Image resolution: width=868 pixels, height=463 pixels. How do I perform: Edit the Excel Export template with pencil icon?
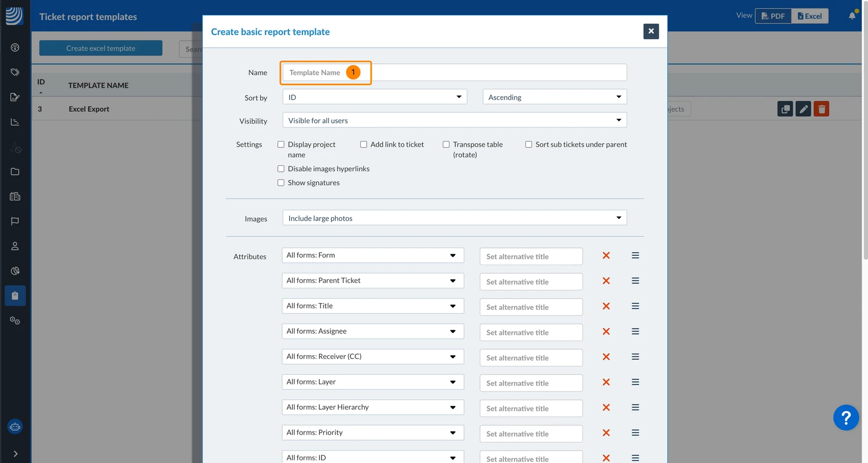click(803, 109)
